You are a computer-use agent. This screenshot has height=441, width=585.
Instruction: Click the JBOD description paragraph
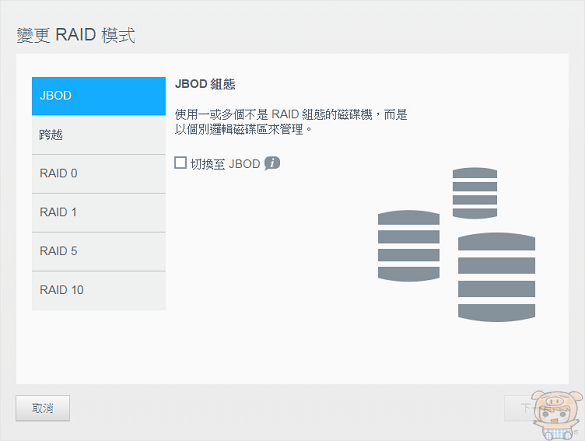pos(291,122)
